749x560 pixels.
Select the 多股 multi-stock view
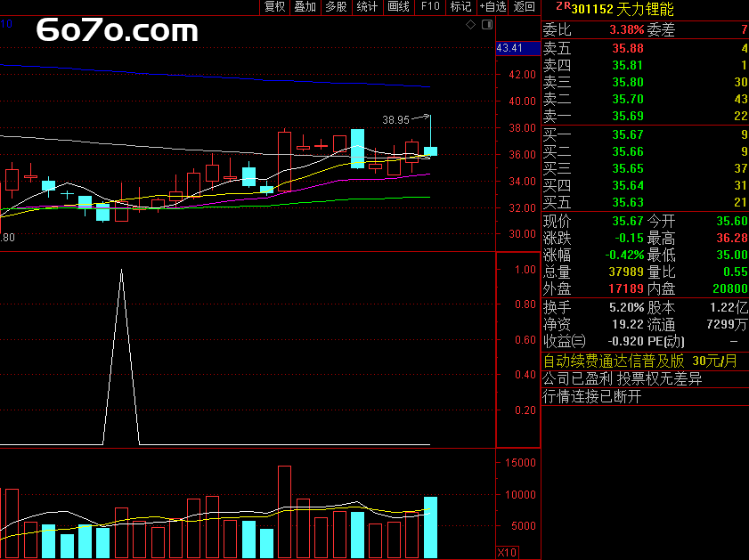pyautogui.click(x=337, y=7)
